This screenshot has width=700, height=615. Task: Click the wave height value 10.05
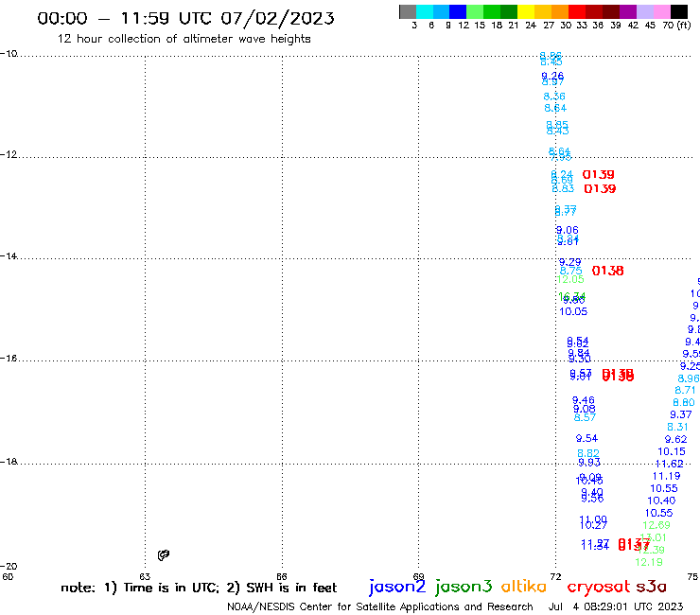(x=573, y=311)
